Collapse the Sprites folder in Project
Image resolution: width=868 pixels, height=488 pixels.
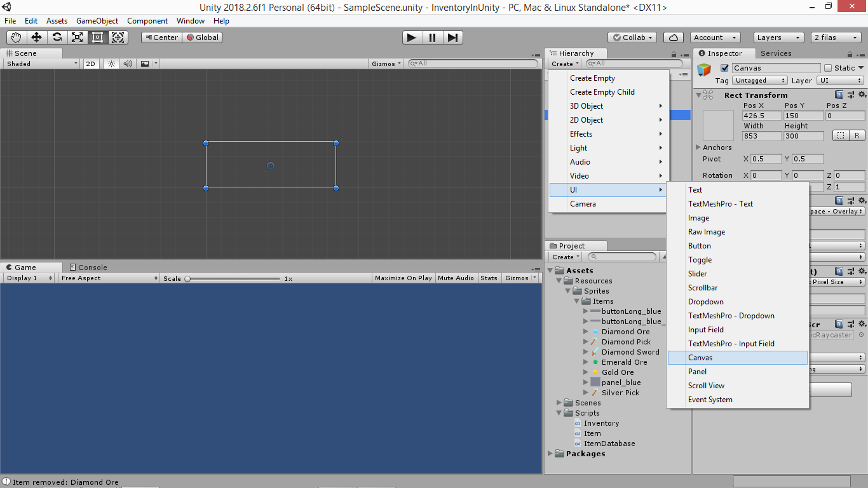[x=567, y=291]
